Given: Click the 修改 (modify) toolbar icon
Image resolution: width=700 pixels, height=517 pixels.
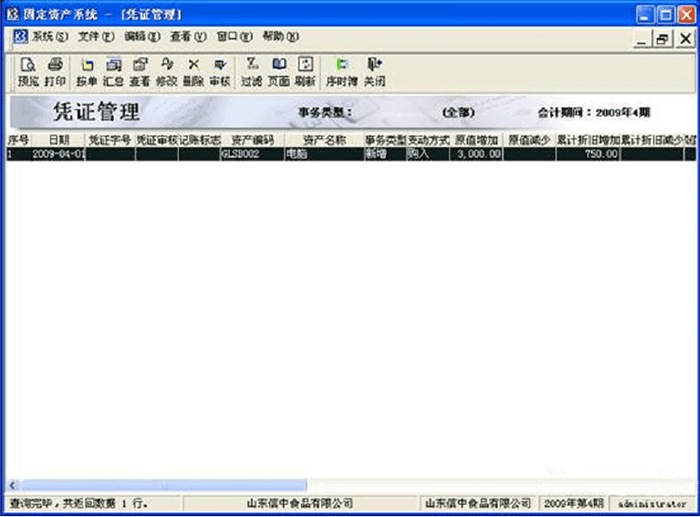Looking at the screenshot, I should (x=167, y=72).
